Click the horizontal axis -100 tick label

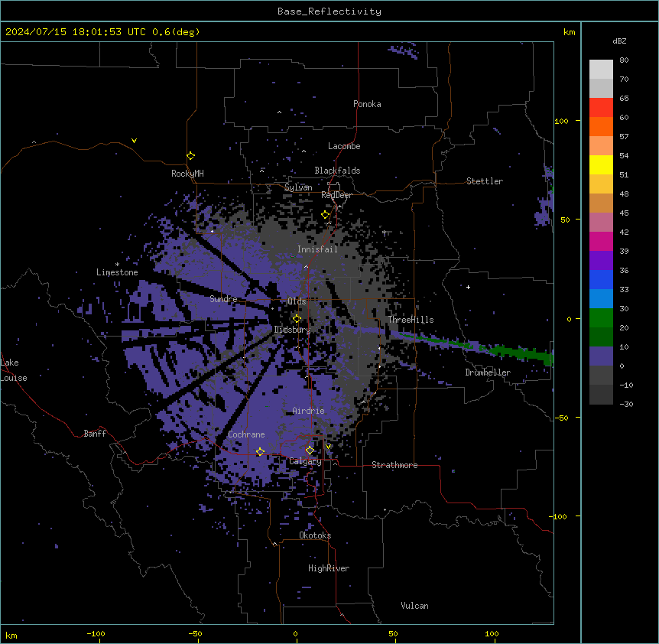pyautogui.click(x=96, y=633)
